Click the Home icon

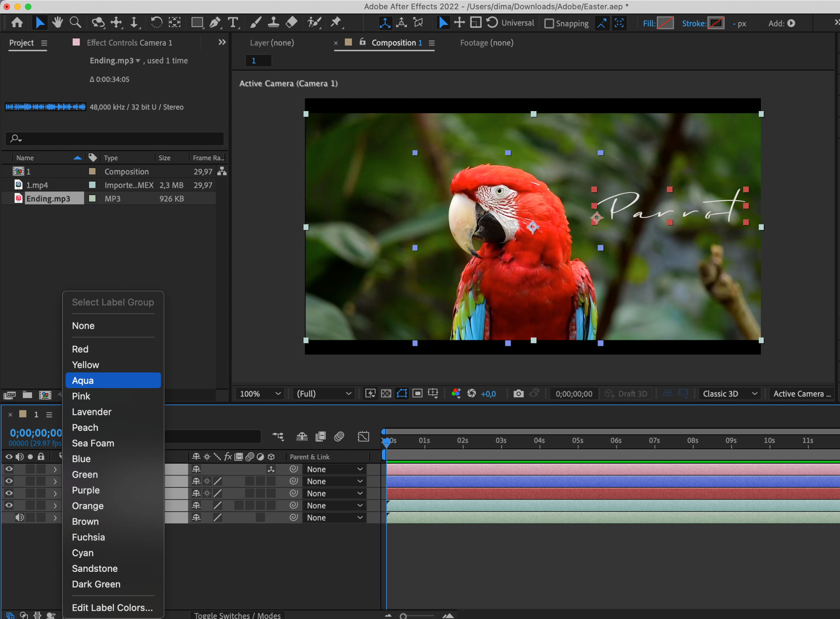pyautogui.click(x=17, y=23)
